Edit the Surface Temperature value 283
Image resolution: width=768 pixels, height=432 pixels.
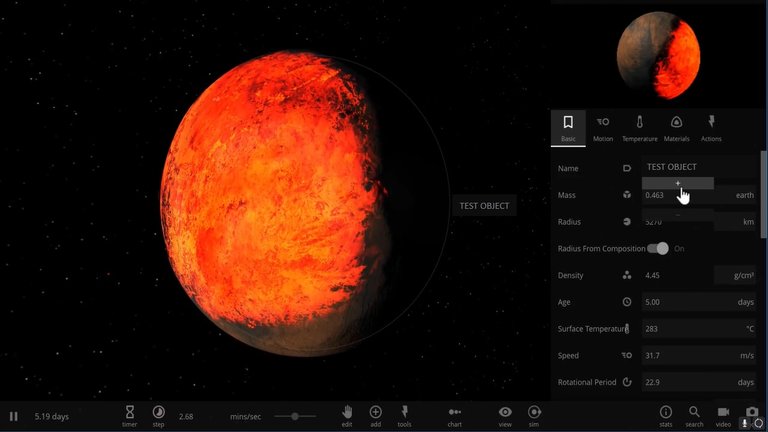678,329
